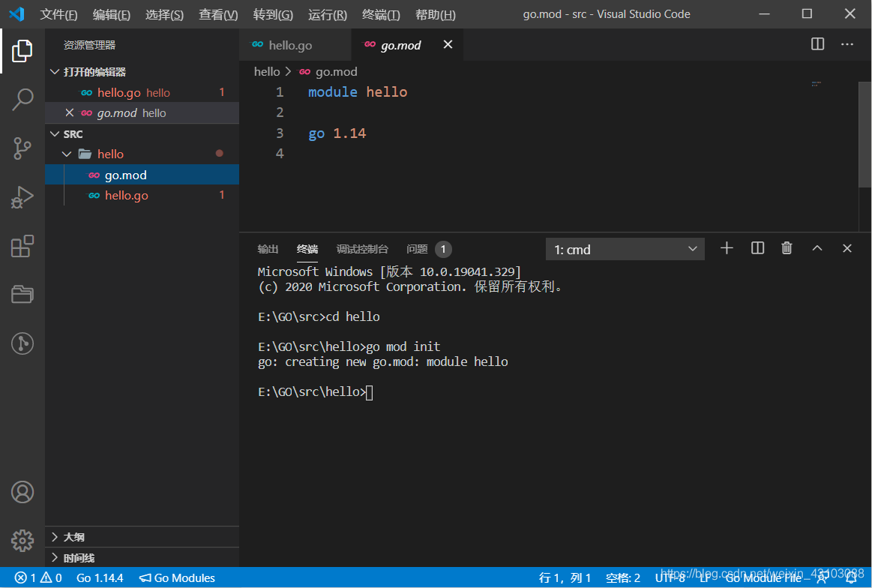Switch to the 问题 panel tab
This screenshot has width=872, height=588.
tap(428, 249)
